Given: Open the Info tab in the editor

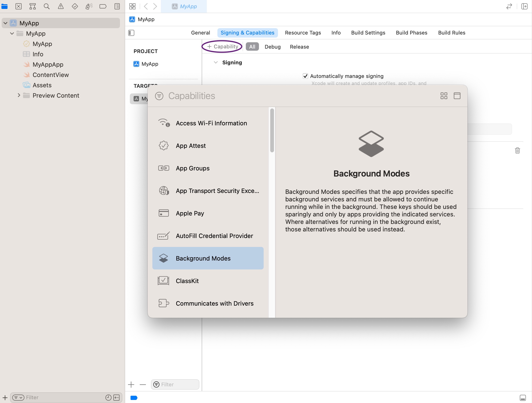Looking at the screenshot, I should click(336, 33).
